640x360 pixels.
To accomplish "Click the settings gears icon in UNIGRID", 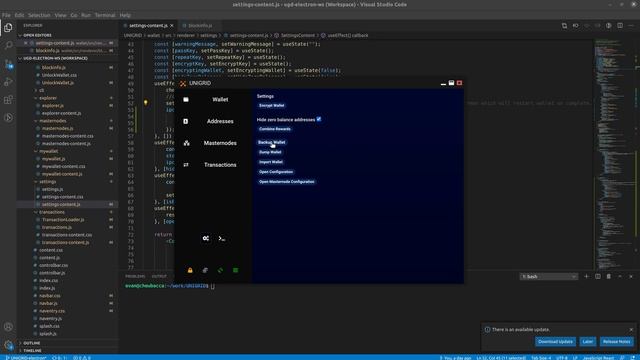I will tap(206, 238).
